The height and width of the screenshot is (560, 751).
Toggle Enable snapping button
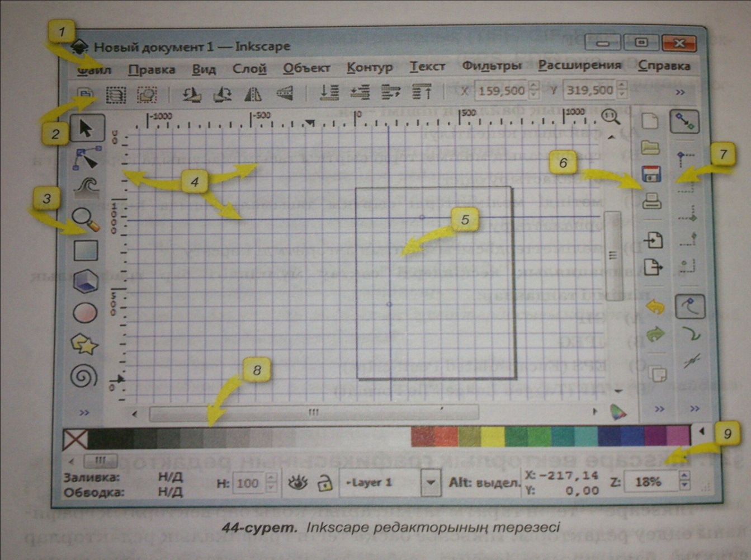684,121
